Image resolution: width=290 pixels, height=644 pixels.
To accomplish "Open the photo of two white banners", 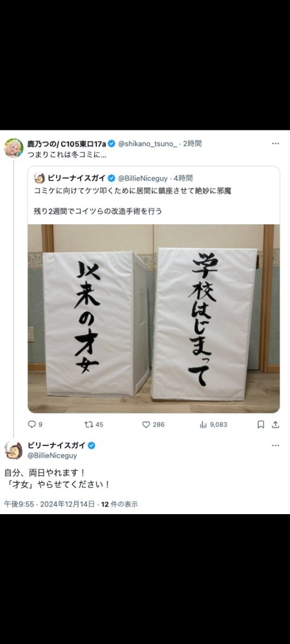I will point(154,318).
